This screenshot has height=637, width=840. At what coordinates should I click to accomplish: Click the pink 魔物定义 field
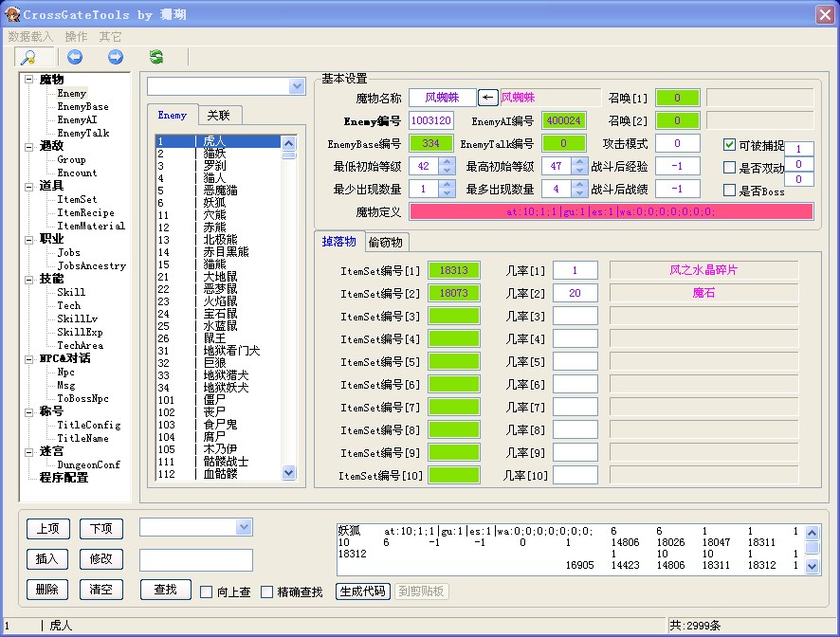pos(611,211)
